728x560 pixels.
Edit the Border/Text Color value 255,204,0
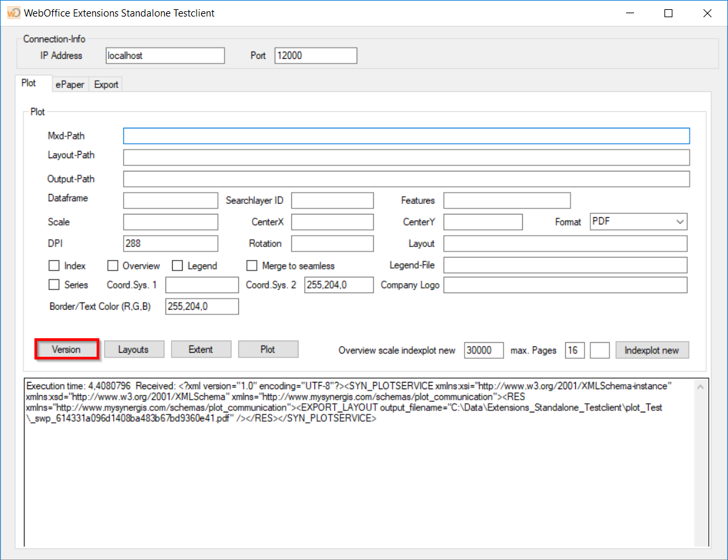[202, 306]
